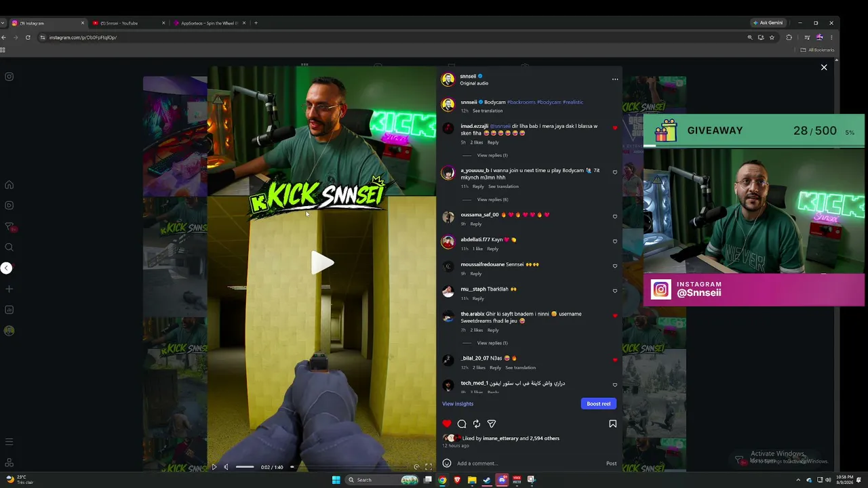Click the Add a comment field
Screen dimensions: 868x488
tap(529, 464)
